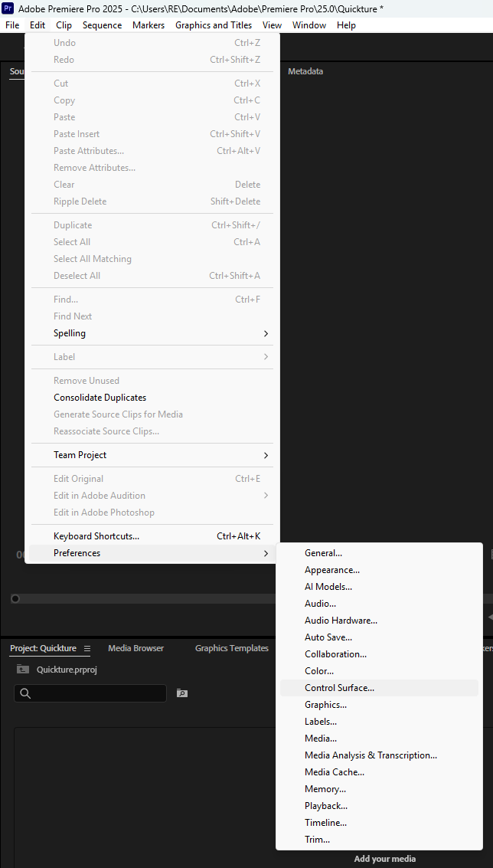Click the parent folder icon beside Quickture.prproj
This screenshot has width=493, height=868.
(23, 669)
